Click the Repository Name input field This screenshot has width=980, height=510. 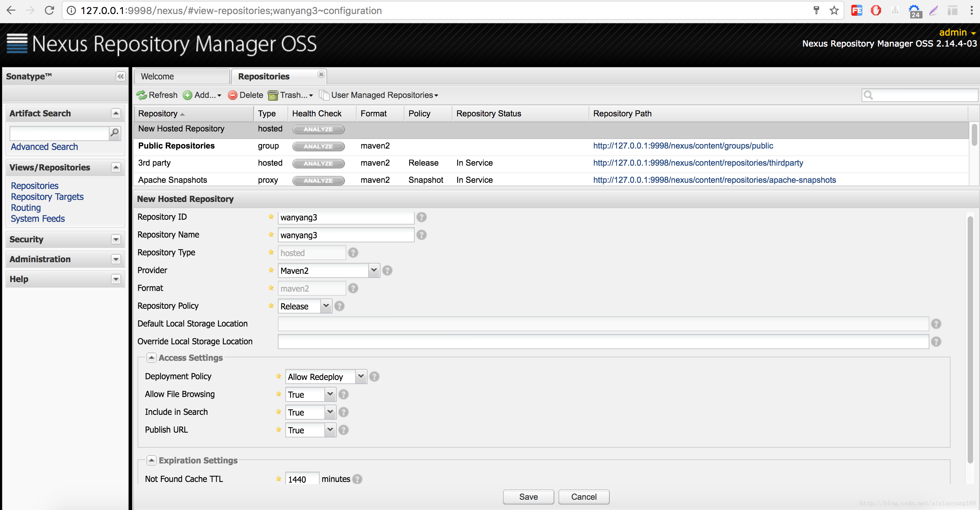tap(346, 235)
